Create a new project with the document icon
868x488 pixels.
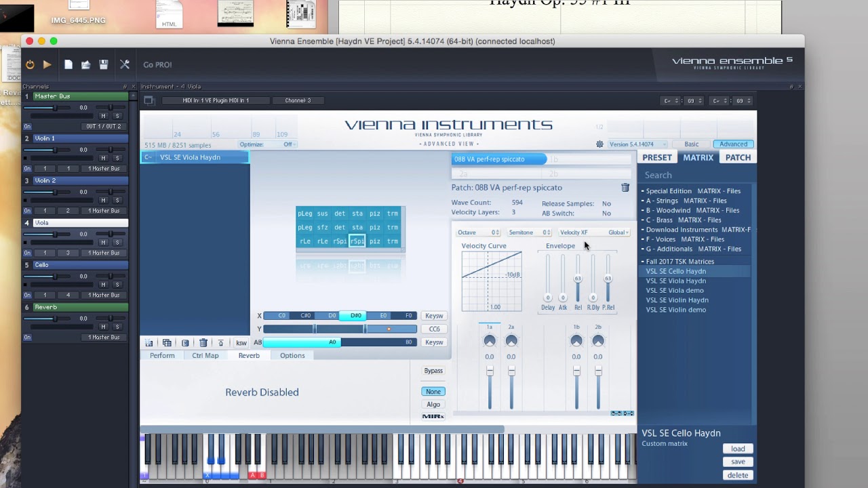click(68, 64)
